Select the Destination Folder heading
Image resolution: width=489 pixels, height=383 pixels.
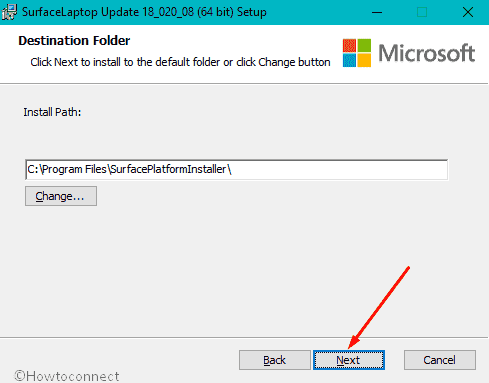pyautogui.click(x=74, y=41)
